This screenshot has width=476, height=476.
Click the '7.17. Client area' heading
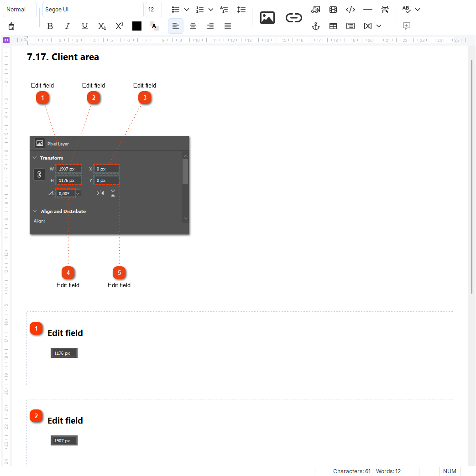pyautogui.click(x=63, y=57)
